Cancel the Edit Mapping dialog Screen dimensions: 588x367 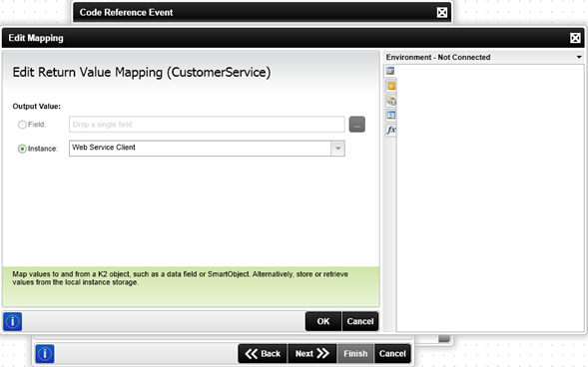[360, 321]
